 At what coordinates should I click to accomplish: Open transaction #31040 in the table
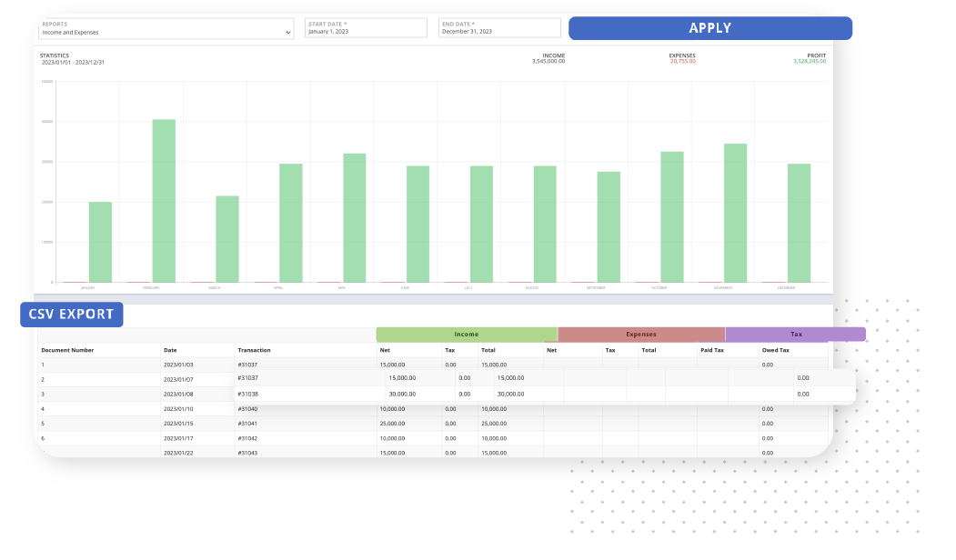247,409
